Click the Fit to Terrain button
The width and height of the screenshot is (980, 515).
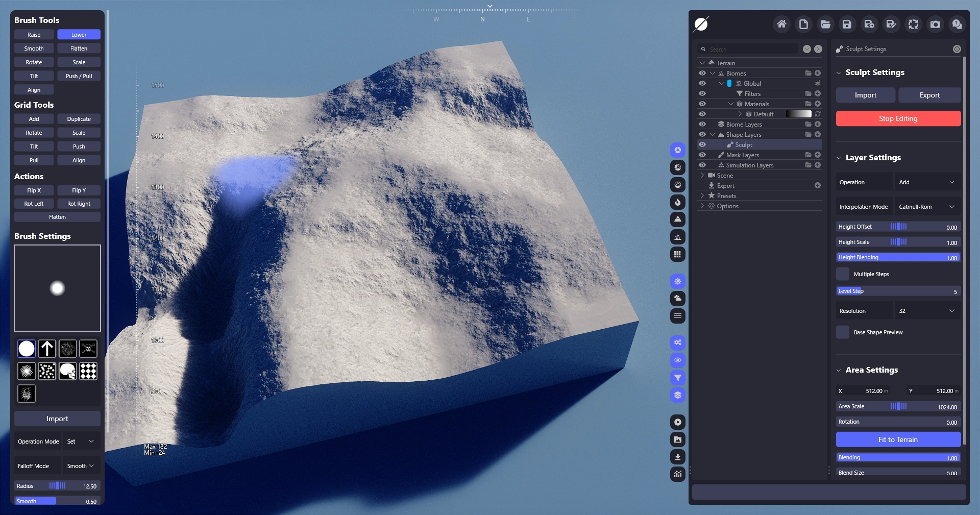[898, 439]
